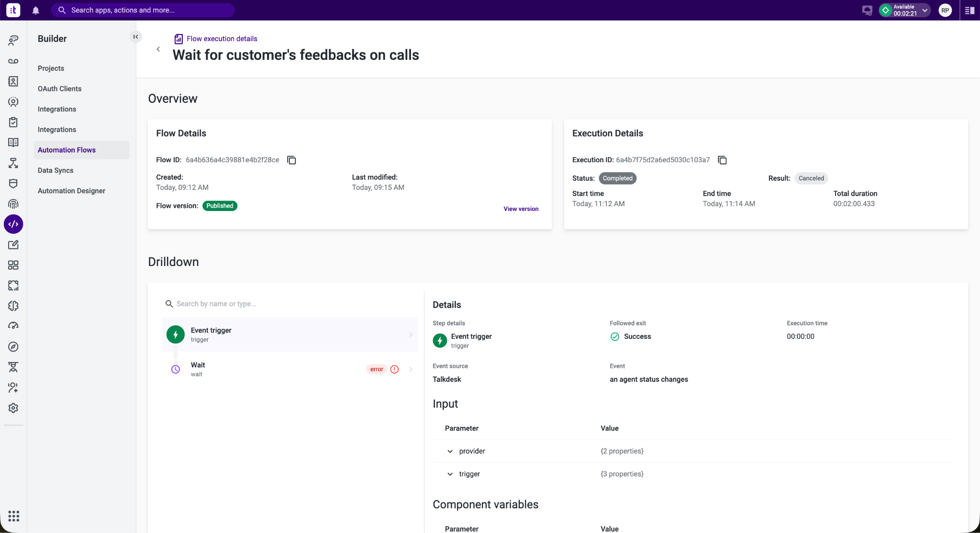
Task: Open the voicemail sidebar icon
Action: 13,61
